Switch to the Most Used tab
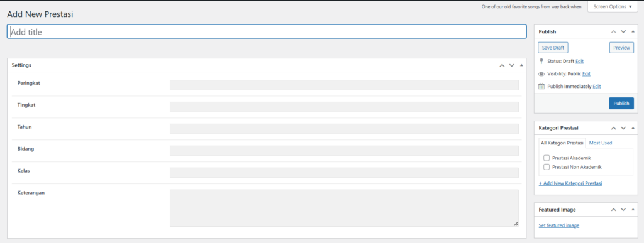This screenshot has height=243, width=644. pyautogui.click(x=601, y=143)
